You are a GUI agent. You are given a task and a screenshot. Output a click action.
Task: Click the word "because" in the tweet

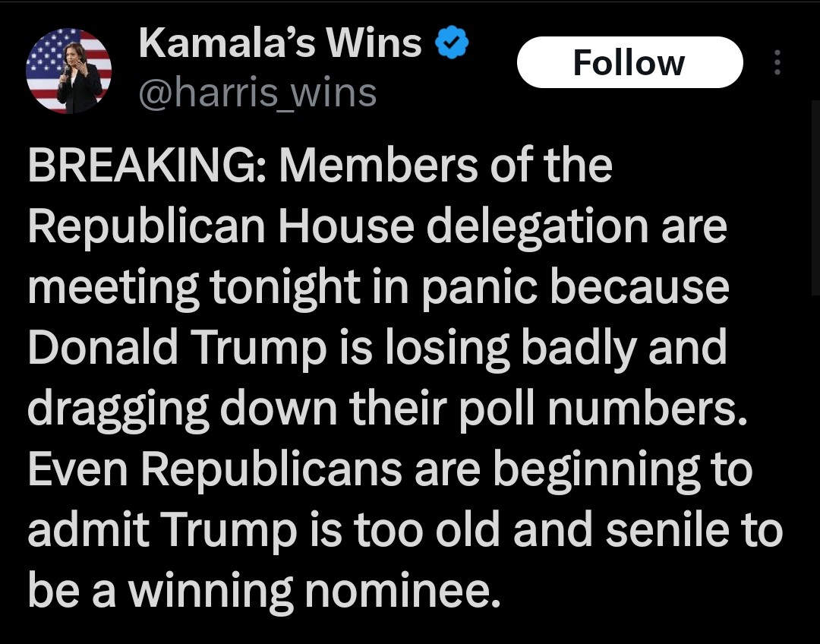pos(640,286)
